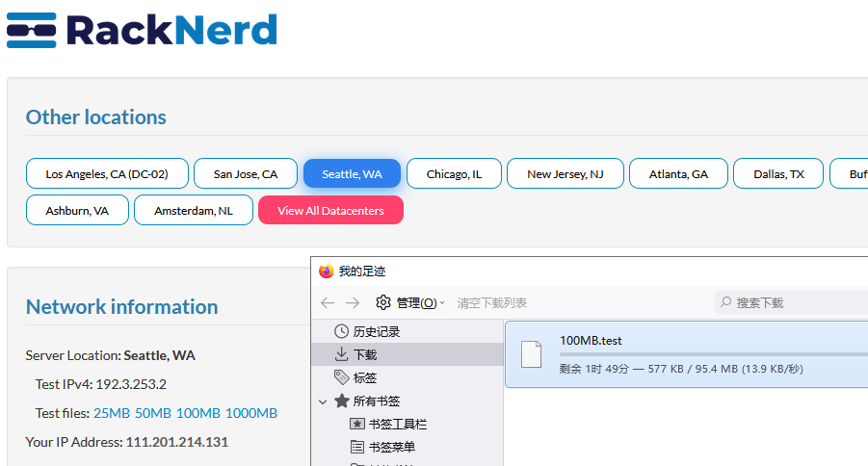
Task: Download the 1000MB test file
Action: coord(251,413)
